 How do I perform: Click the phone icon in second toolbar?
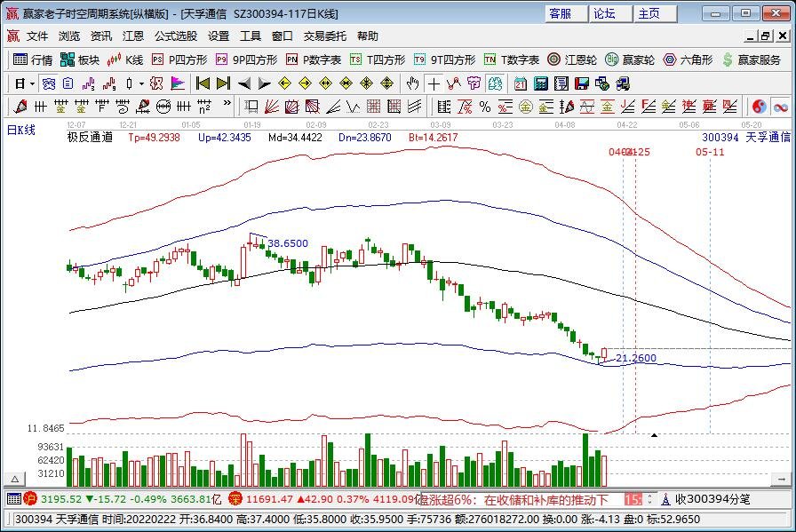click(49, 83)
